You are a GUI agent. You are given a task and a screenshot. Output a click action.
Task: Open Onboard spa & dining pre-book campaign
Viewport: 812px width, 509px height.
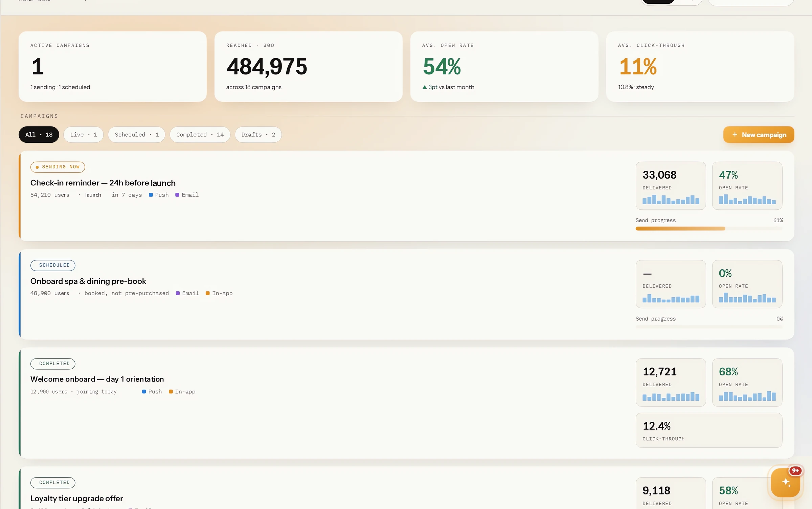[x=88, y=281]
